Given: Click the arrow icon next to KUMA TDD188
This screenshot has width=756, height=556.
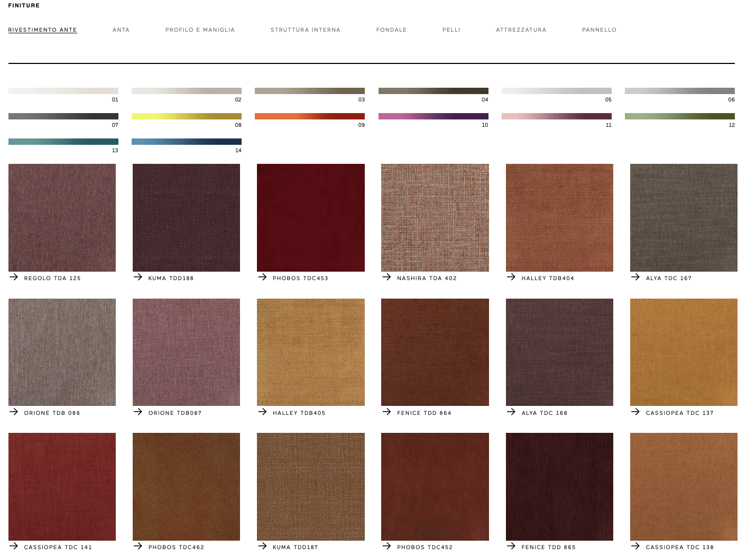Looking at the screenshot, I should pos(138,277).
